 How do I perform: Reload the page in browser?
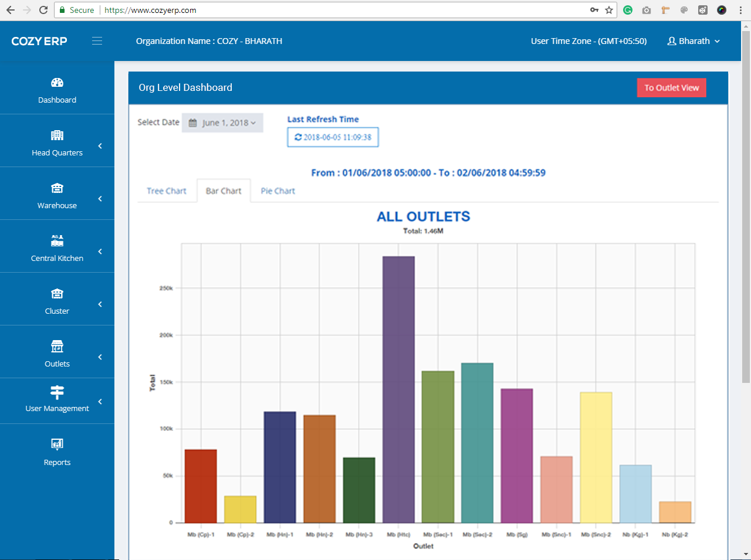43,10
